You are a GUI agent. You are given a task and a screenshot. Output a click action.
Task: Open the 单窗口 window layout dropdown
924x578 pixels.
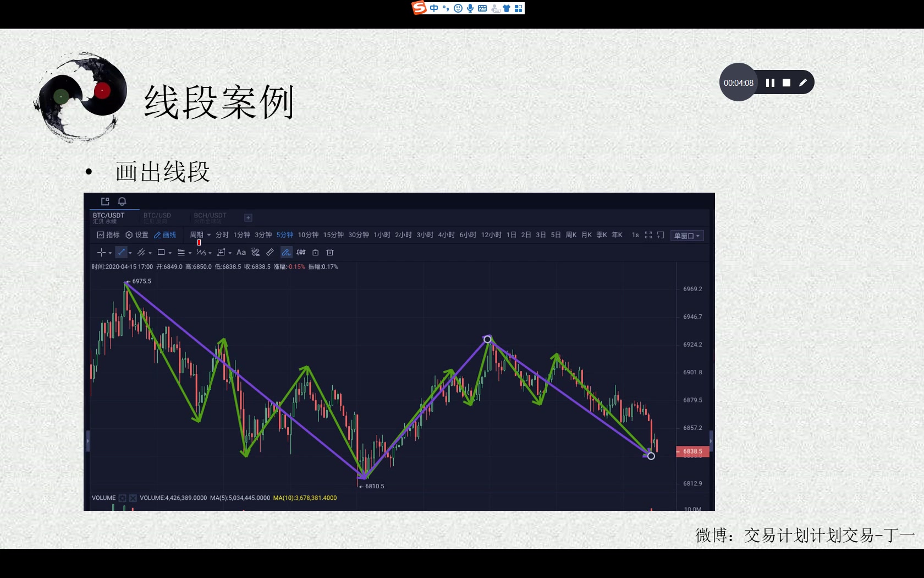[687, 236]
